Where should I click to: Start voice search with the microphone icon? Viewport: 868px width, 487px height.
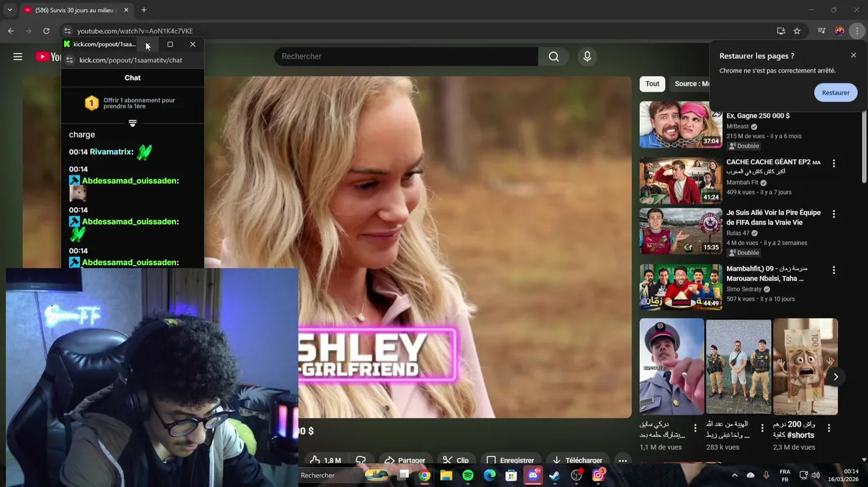(587, 57)
